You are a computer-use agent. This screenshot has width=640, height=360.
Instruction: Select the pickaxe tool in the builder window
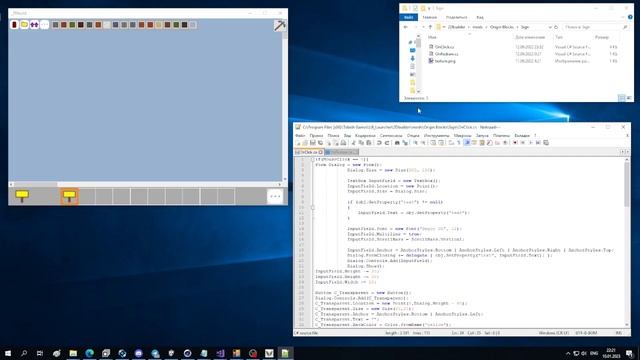click(280, 25)
